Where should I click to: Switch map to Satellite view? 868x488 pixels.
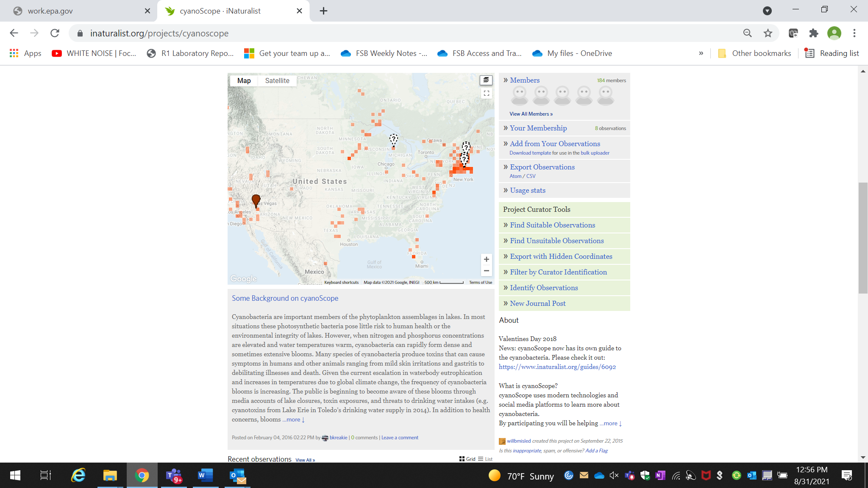point(277,80)
